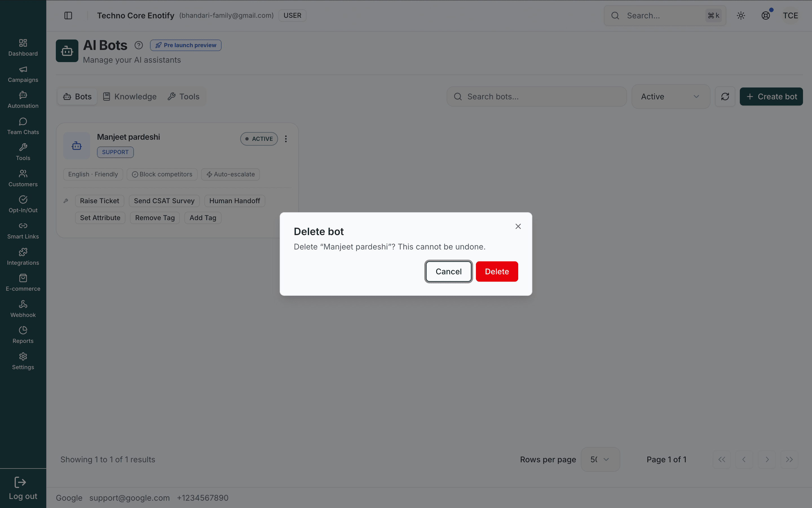Go to the previous page arrow

(x=744, y=459)
